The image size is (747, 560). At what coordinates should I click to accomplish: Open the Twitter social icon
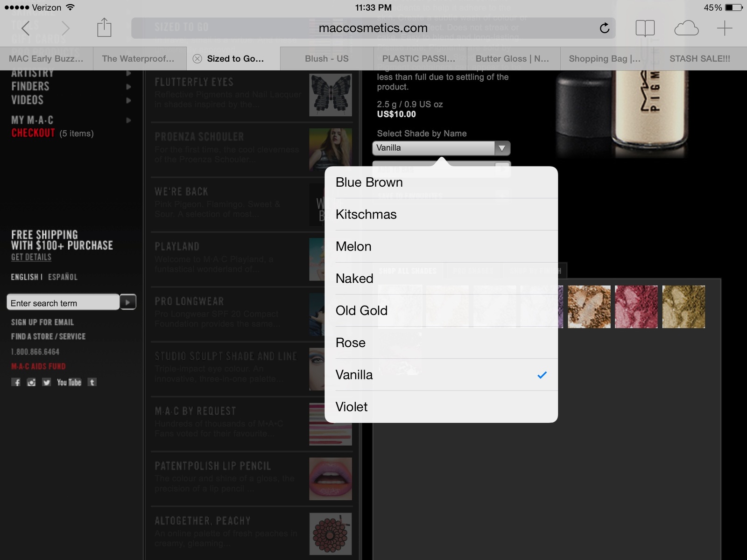(46, 382)
